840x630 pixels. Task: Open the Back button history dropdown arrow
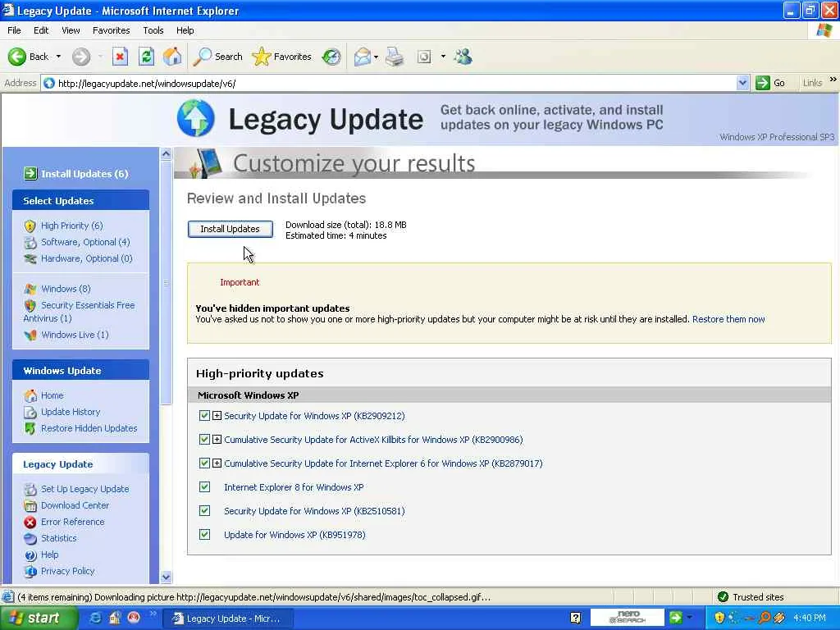coord(58,57)
